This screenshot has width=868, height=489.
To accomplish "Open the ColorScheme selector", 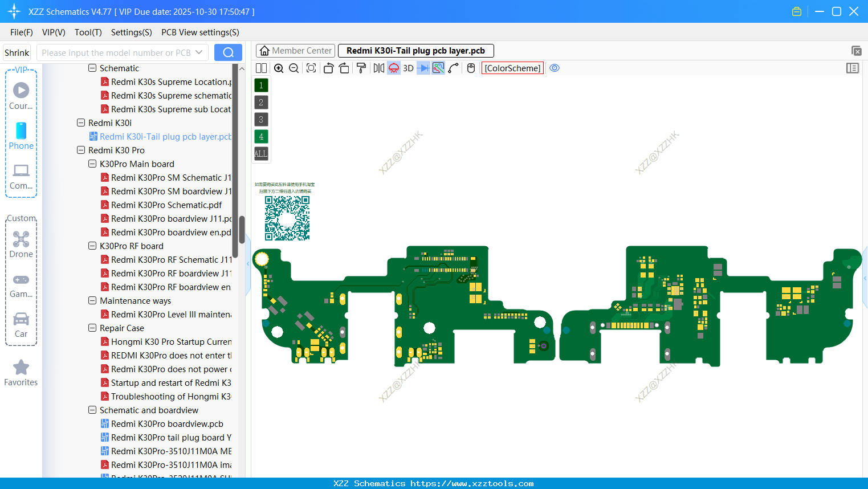I will click(x=512, y=68).
